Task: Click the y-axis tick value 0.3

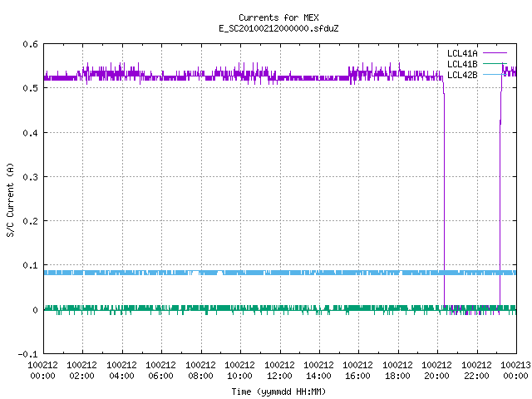Action: (x=30, y=177)
